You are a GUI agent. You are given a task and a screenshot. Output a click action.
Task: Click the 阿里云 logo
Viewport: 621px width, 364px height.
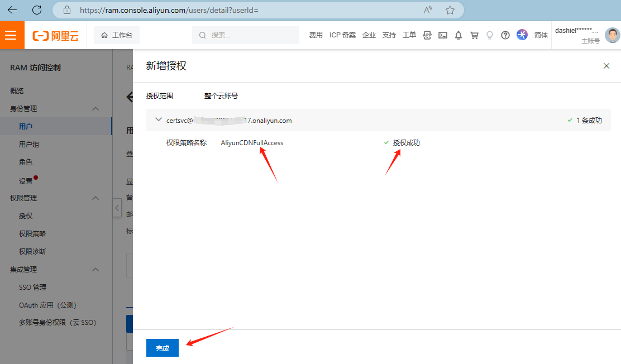pos(56,35)
